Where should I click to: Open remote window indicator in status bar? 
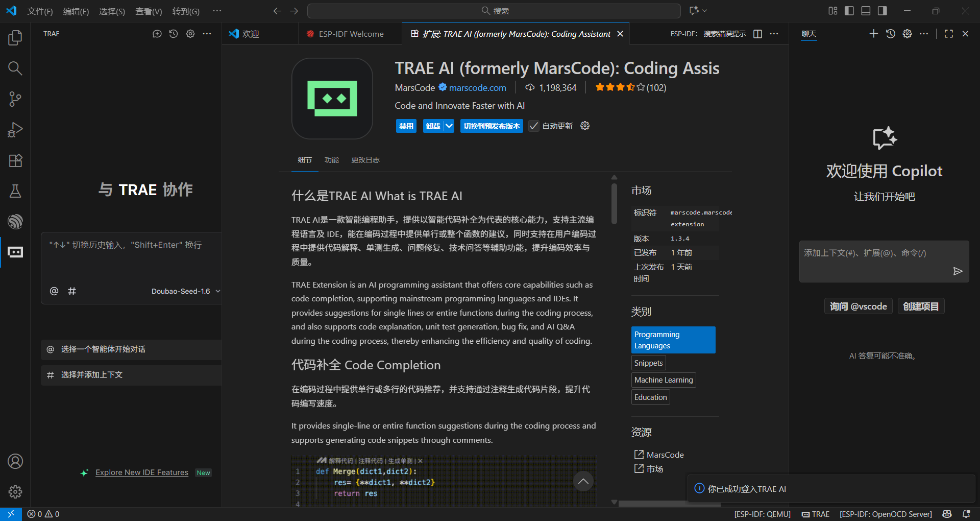coord(11,514)
